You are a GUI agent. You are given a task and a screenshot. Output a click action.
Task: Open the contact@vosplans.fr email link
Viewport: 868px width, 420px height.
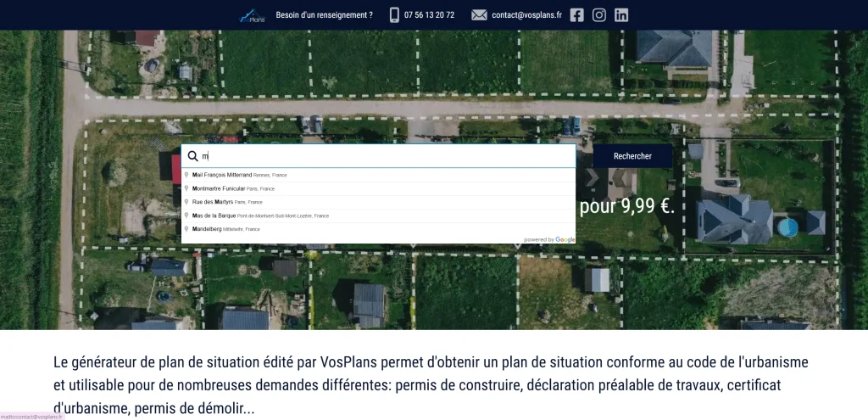click(526, 15)
